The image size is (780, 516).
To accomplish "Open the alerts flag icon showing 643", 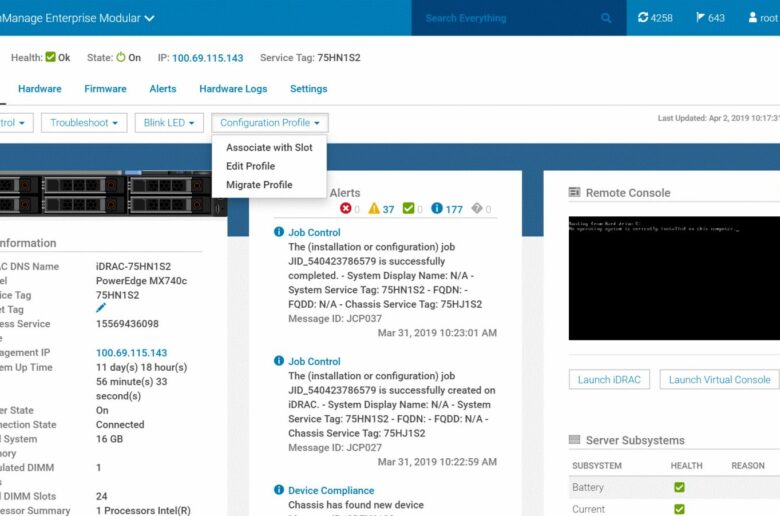I will click(x=700, y=17).
